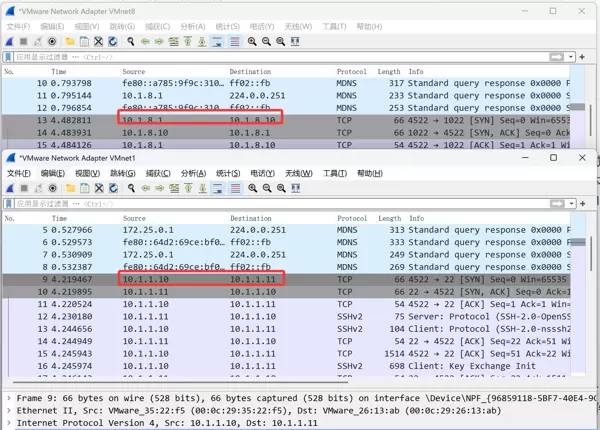Screen dimensions: 600x430
Task: Open the 统计(S) menu in VMnet8 window
Action: [x=227, y=27]
